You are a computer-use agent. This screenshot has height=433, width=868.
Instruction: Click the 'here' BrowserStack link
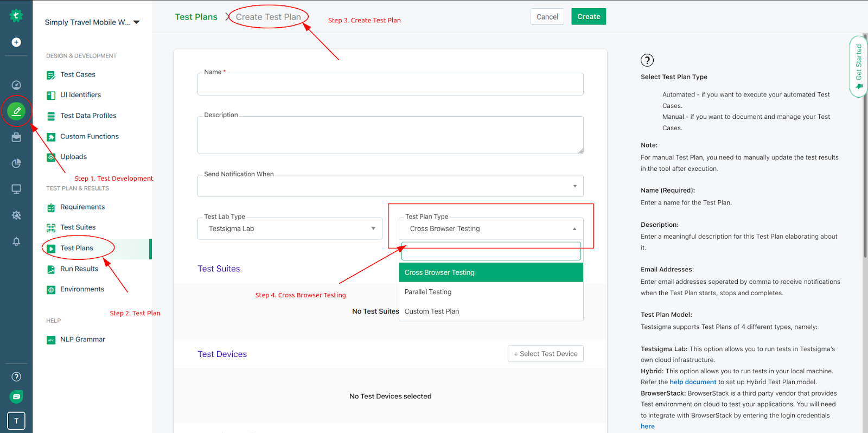(648, 426)
